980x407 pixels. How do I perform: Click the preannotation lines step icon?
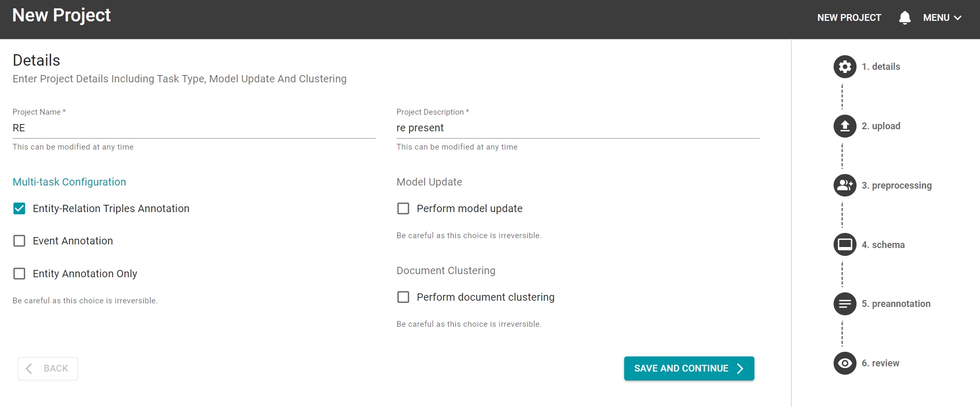(845, 304)
